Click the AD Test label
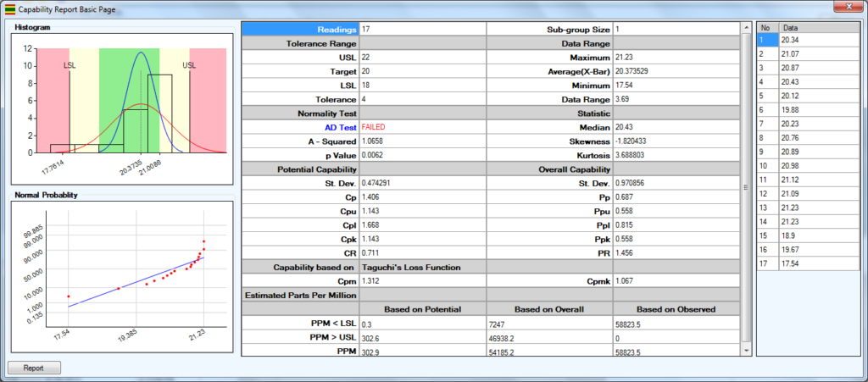The image size is (868, 382). (x=341, y=127)
